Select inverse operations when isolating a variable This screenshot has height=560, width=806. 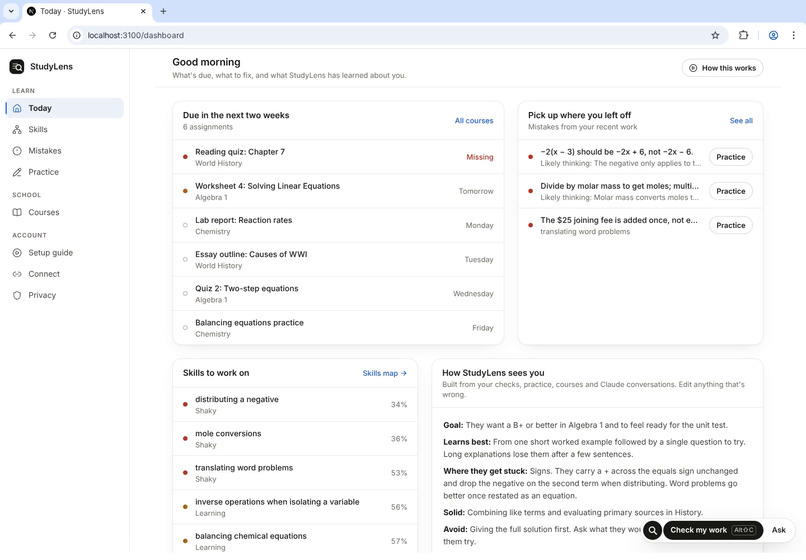(x=295, y=507)
